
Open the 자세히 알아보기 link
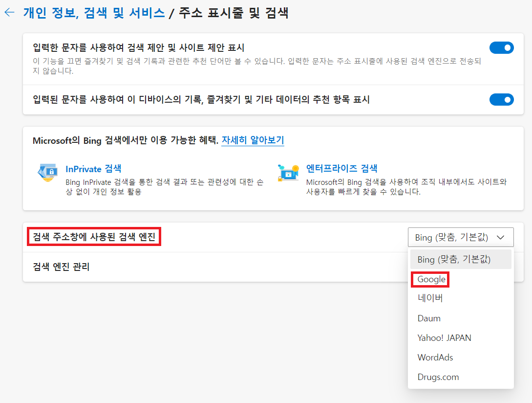coord(253,140)
